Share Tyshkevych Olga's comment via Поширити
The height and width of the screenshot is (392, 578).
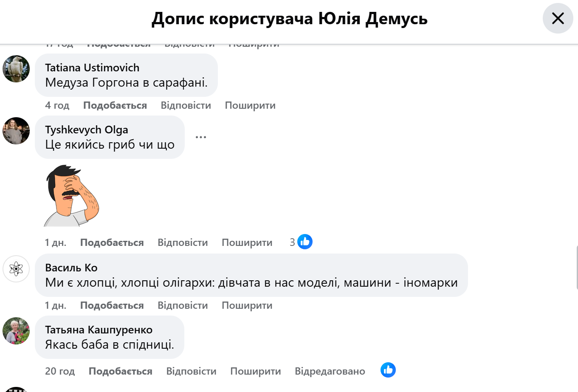point(247,243)
